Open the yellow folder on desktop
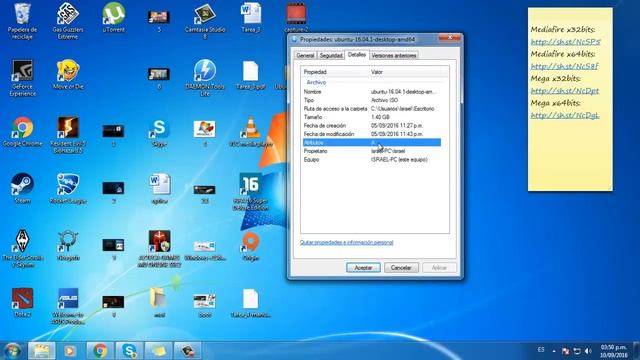This screenshot has height=360, width=640. pos(159,303)
